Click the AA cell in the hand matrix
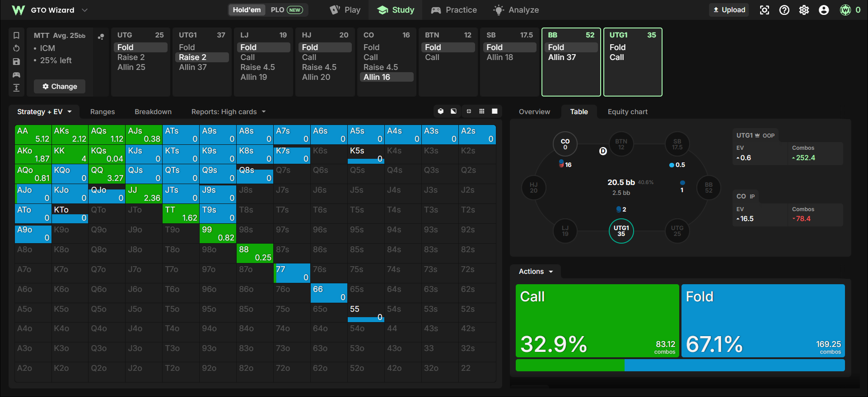The height and width of the screenshot is (397, 868). click(x=33, y=135)
